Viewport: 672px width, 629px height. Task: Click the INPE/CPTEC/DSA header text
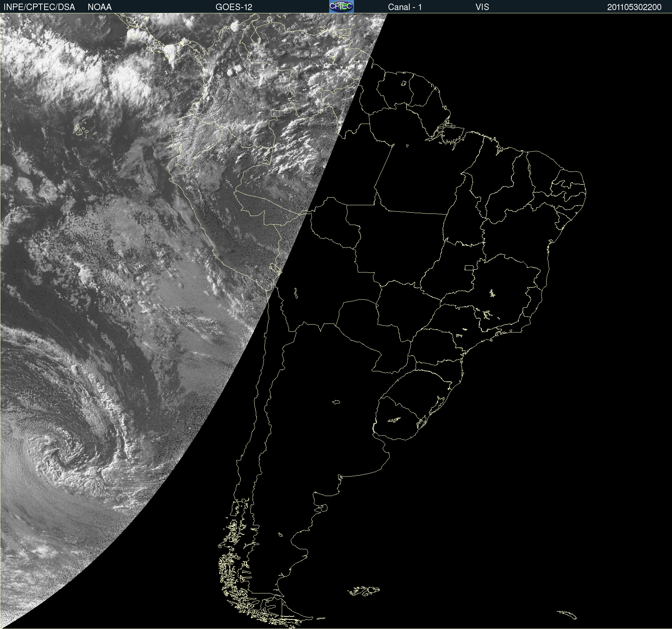39,7
